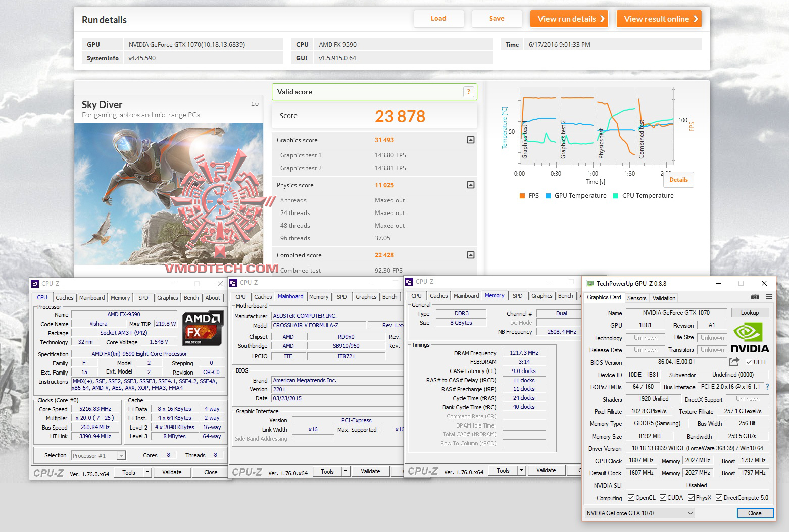Screen dimensions: 789x532
Task: Open the GPU-Z hamburger menu icon
Action: (x=769, y=297)
